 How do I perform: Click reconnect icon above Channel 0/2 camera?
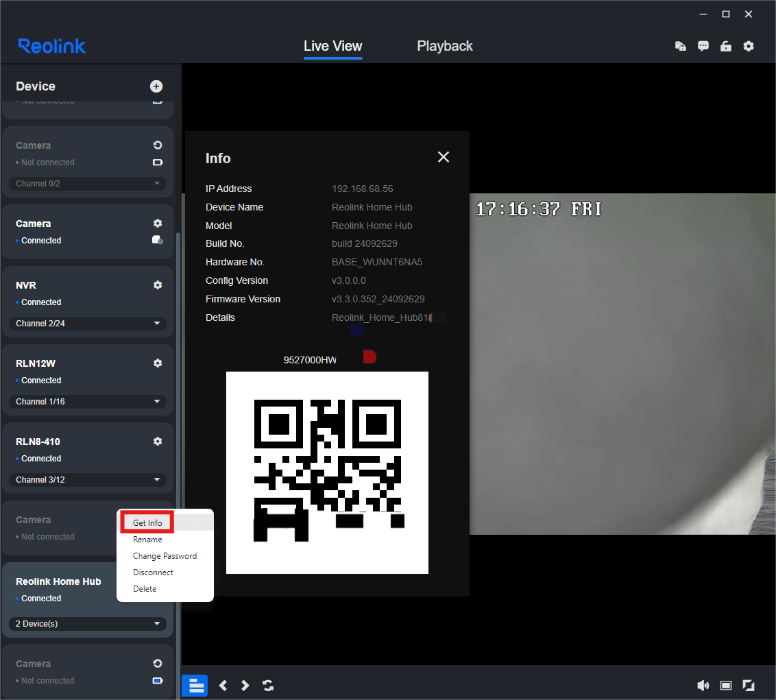(158, 145)
